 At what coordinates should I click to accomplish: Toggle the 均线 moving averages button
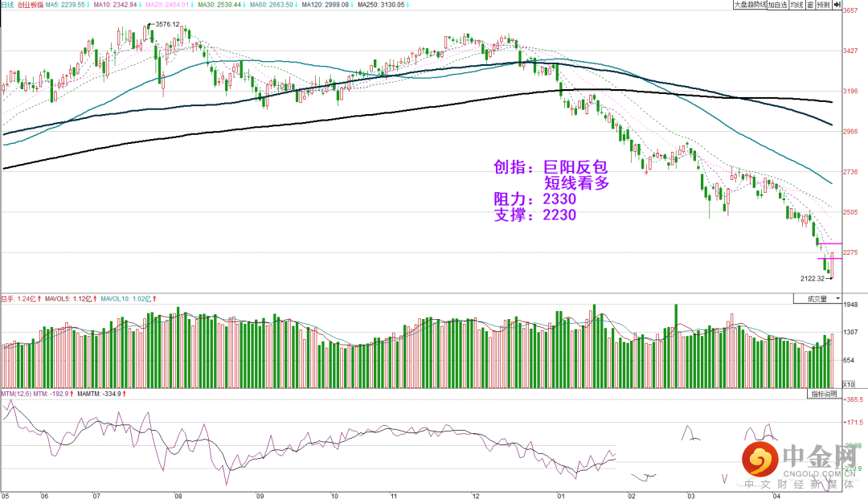click(x=796, y=5)
